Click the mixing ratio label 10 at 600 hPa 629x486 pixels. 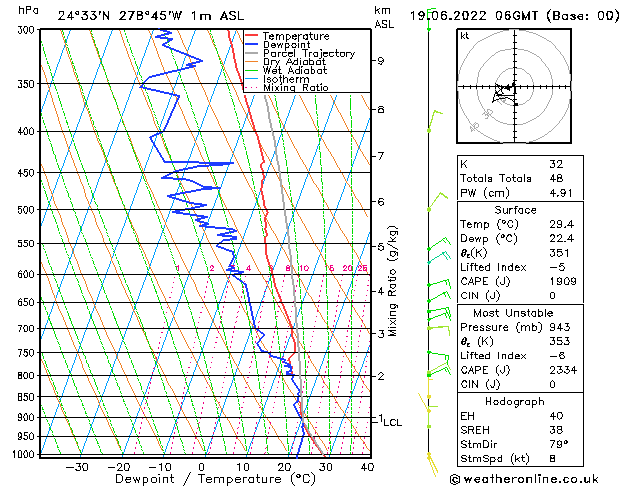pos(304,268)
